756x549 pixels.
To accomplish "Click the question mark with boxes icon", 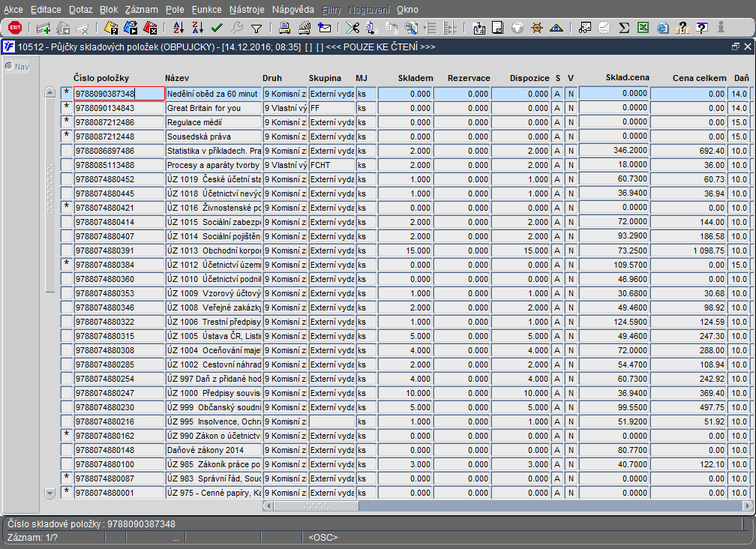I will coord(682,28).
